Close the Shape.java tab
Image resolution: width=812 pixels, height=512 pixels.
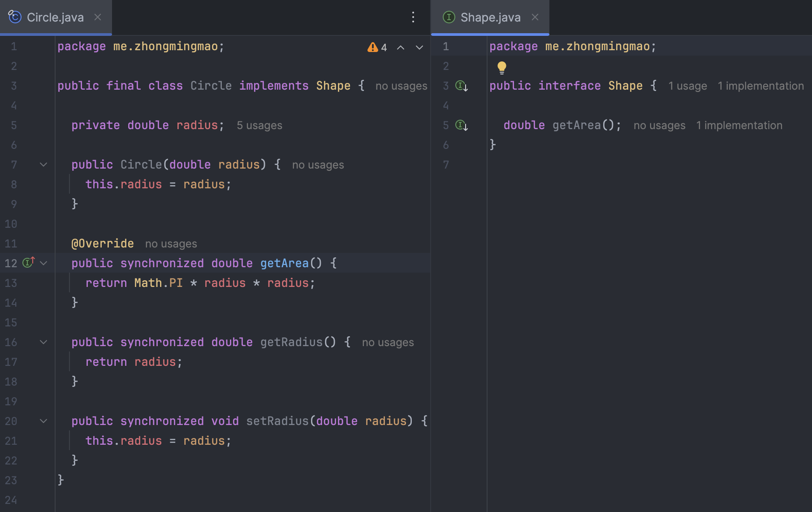pos(535,17)
